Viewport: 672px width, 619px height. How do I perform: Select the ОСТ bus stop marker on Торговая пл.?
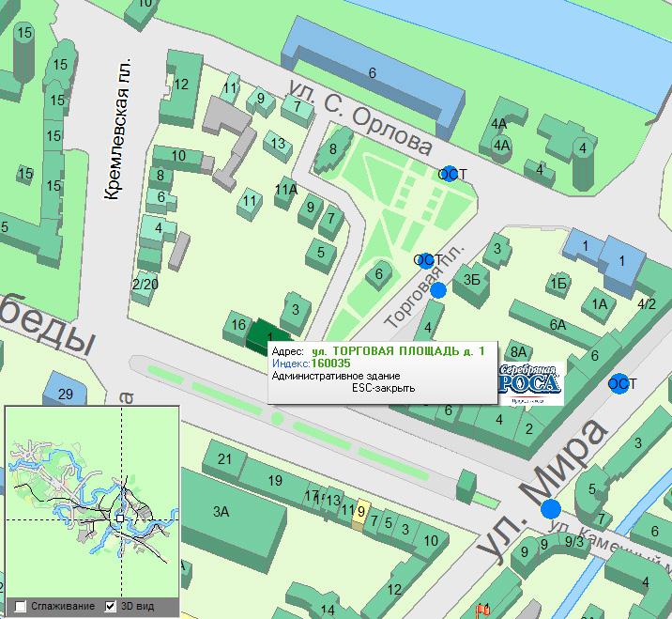point(426,260)
